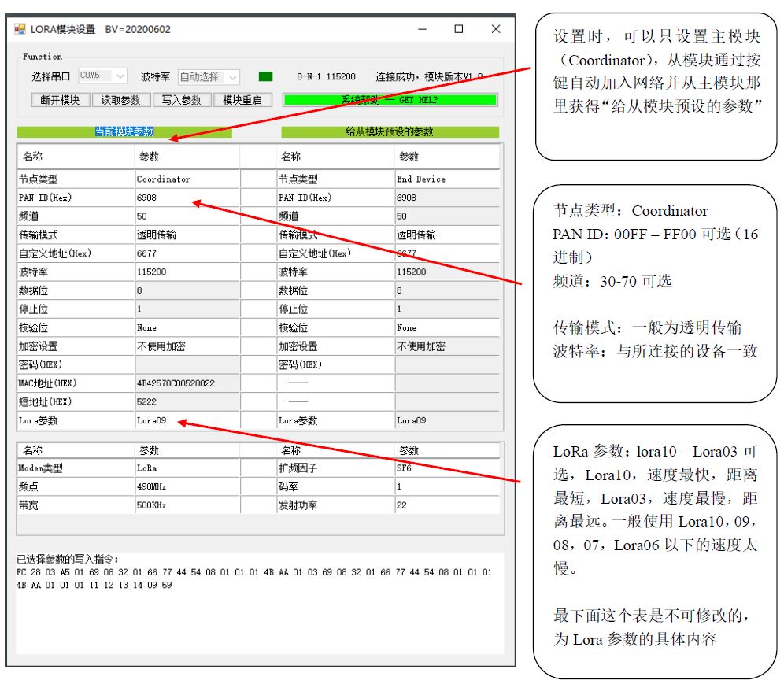Click 波特率 115200 in current module table
Image resolution: width=784 pixels, height=684 pixels.
coord(187,272)
